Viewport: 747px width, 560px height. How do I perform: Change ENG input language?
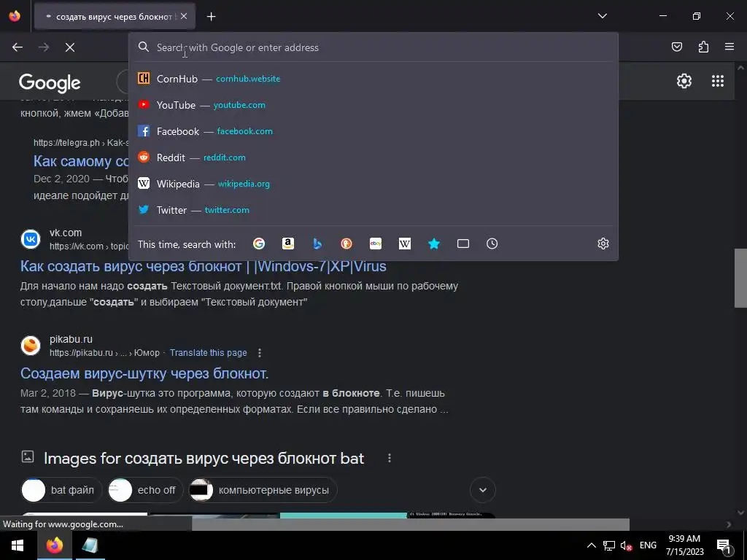648,545
